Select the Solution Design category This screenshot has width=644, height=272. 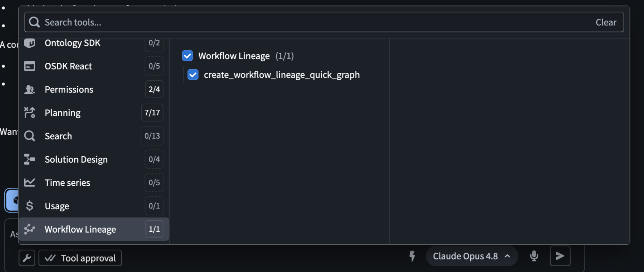[x=94, y=159]
